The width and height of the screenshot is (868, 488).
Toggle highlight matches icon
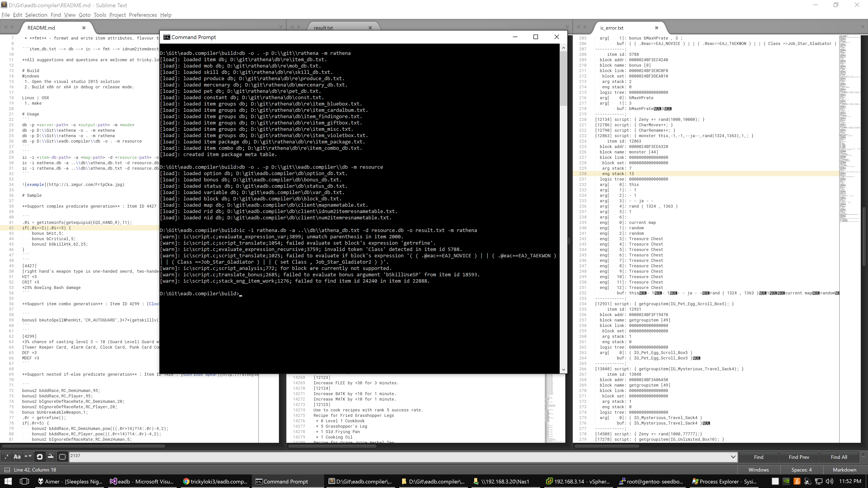point(62,457)
